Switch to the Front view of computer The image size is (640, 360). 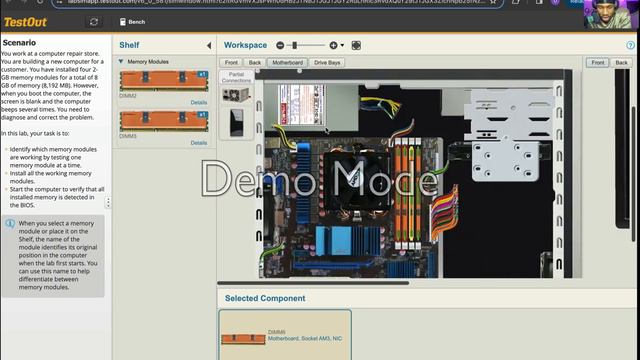(x=231, y=62)
